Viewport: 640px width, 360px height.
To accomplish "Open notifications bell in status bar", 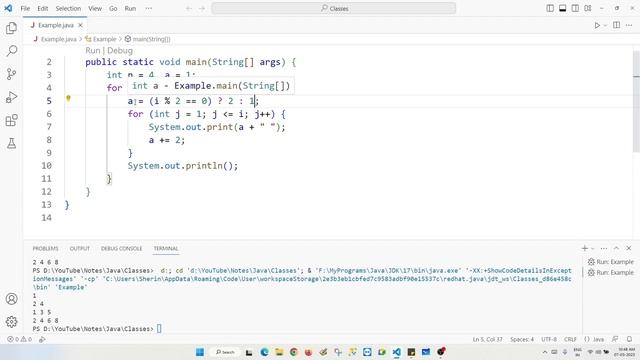I will click(629, 340).
